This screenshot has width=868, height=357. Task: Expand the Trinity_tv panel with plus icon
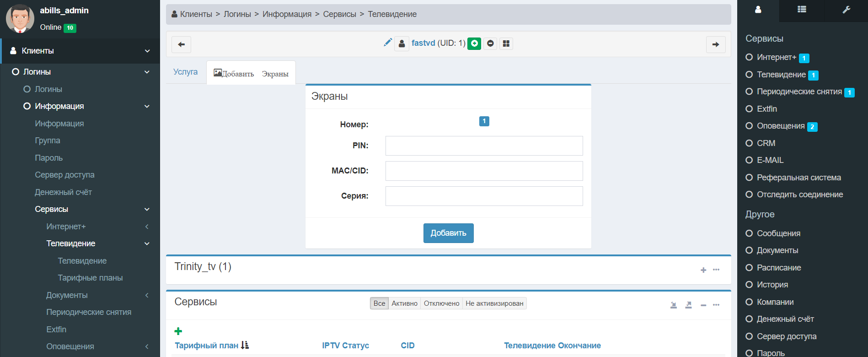point(703,270)
